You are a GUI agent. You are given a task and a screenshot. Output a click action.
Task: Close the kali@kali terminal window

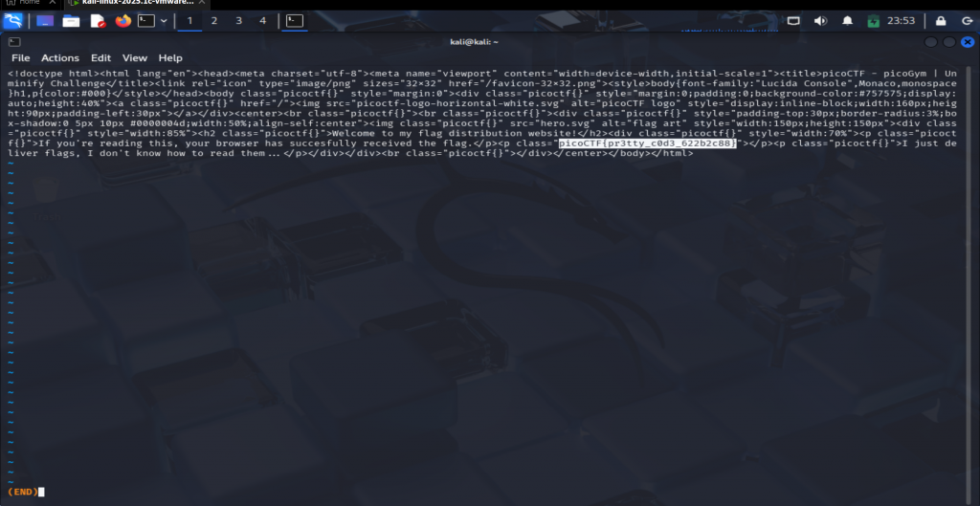click(x=968, y=42)
